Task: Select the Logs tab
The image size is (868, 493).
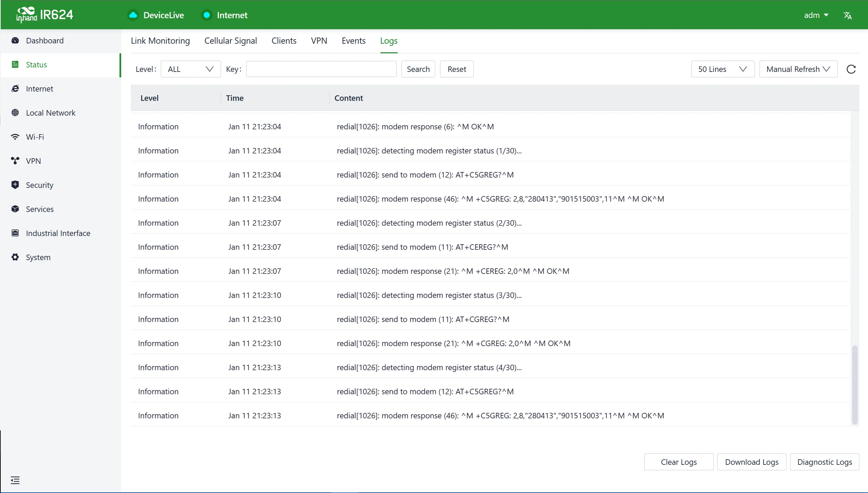Action: [x=389, y=41]
